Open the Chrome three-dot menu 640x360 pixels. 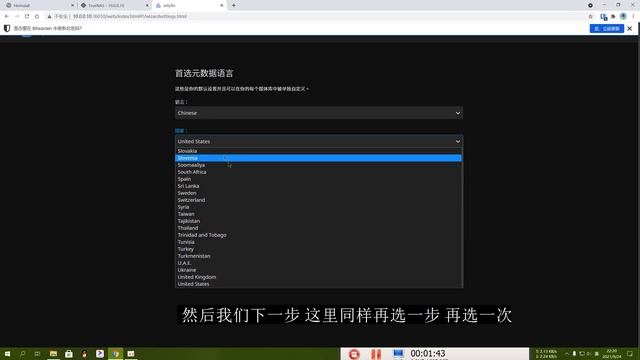(x=633, y=16)
